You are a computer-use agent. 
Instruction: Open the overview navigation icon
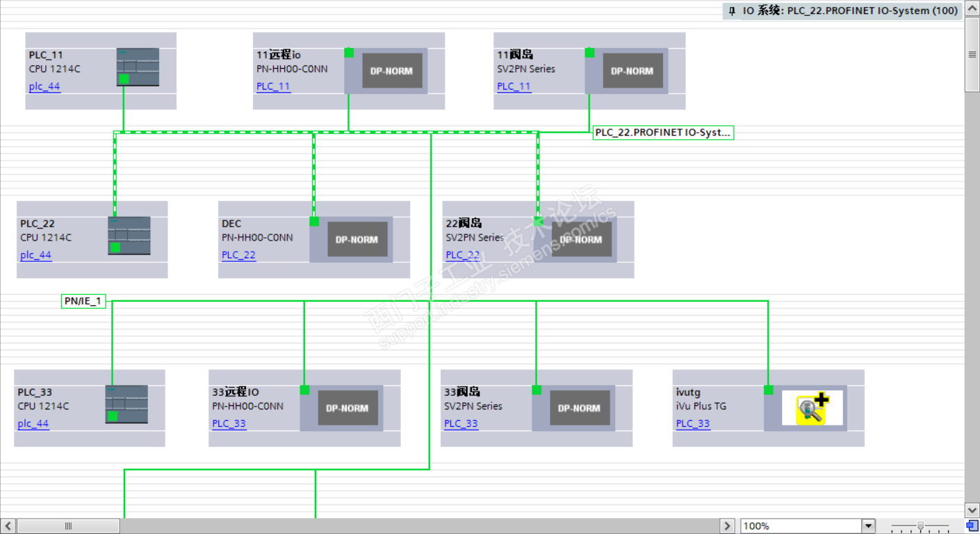click(x=972, y=526)
